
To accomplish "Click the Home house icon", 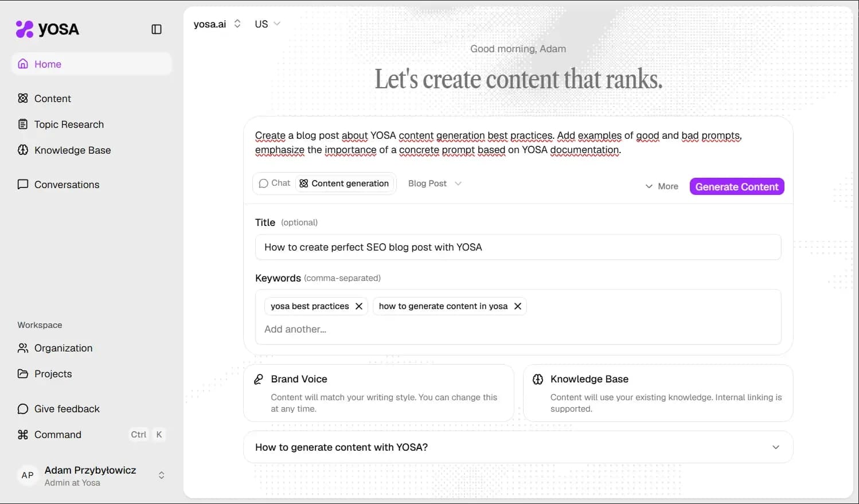I will [x=23, y=64].
